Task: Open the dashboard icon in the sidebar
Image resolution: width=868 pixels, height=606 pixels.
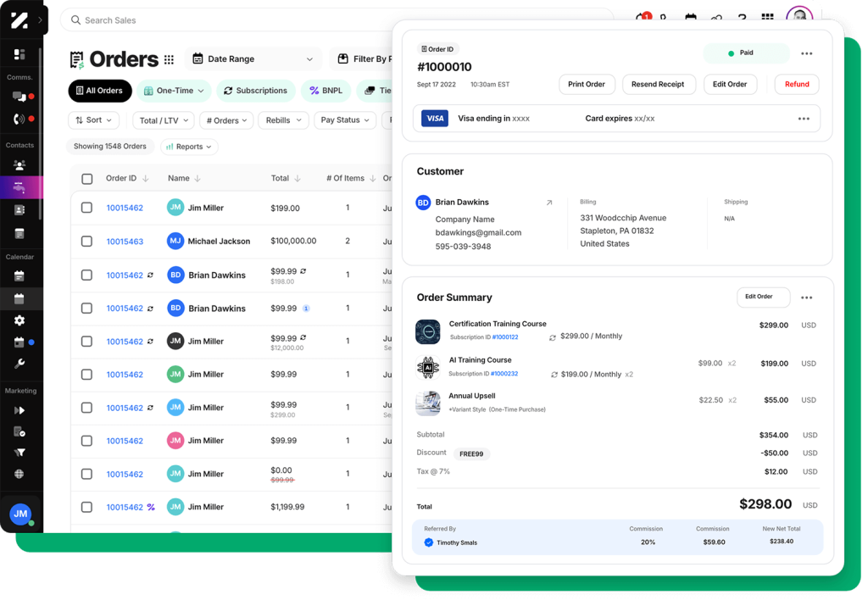Action: click(x=19, y=54)
